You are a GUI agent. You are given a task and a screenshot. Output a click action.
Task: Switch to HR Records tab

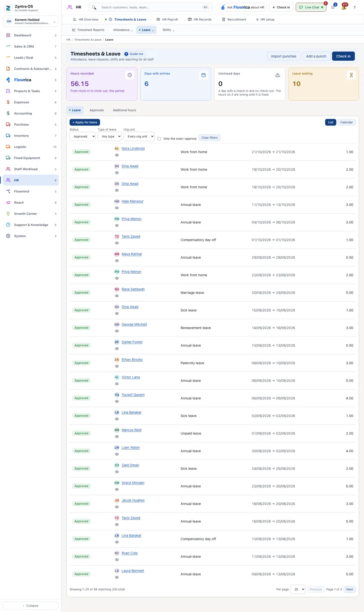coord(200,19)
